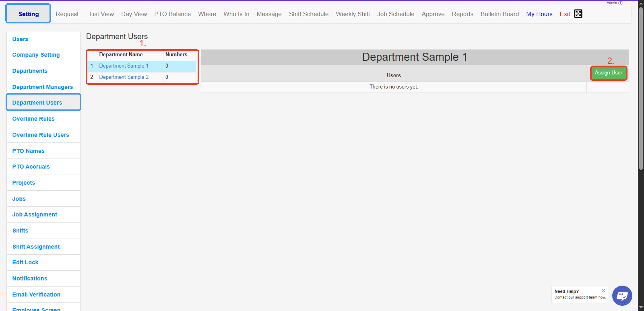Open Notifications in settings sidebar
Viewport: 644px width, 311px height.
point(30,278)
